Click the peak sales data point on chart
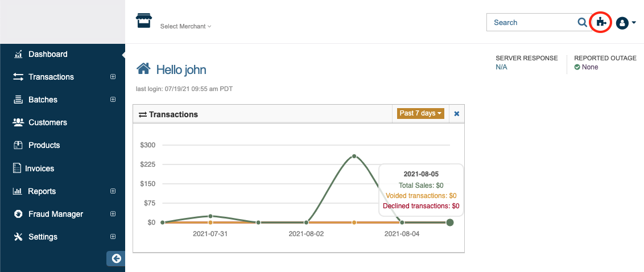The width and height of the screenshot is (644, 272). [354, 156]
